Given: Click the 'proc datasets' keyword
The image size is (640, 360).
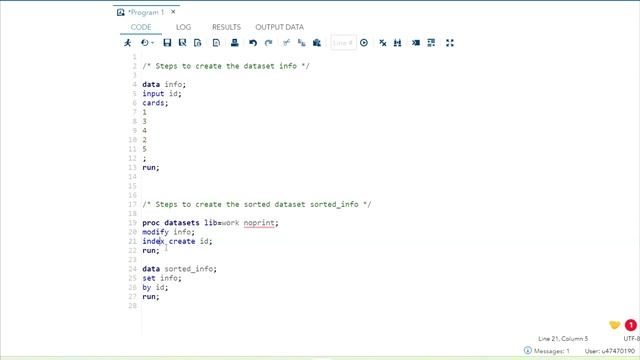Looking at the screenshot, I should pos(171,223).
